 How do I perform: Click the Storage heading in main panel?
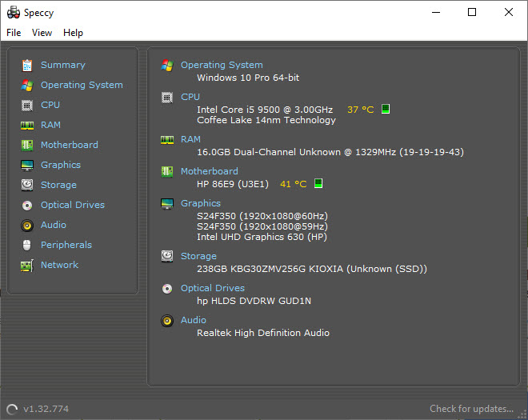tap(198, 256)
